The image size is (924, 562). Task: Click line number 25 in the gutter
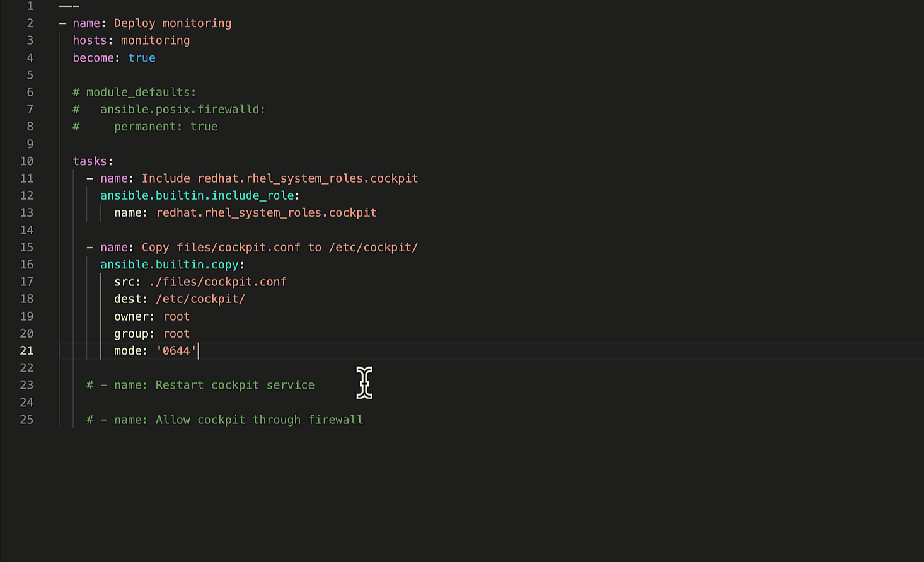(x=26, y=420)
